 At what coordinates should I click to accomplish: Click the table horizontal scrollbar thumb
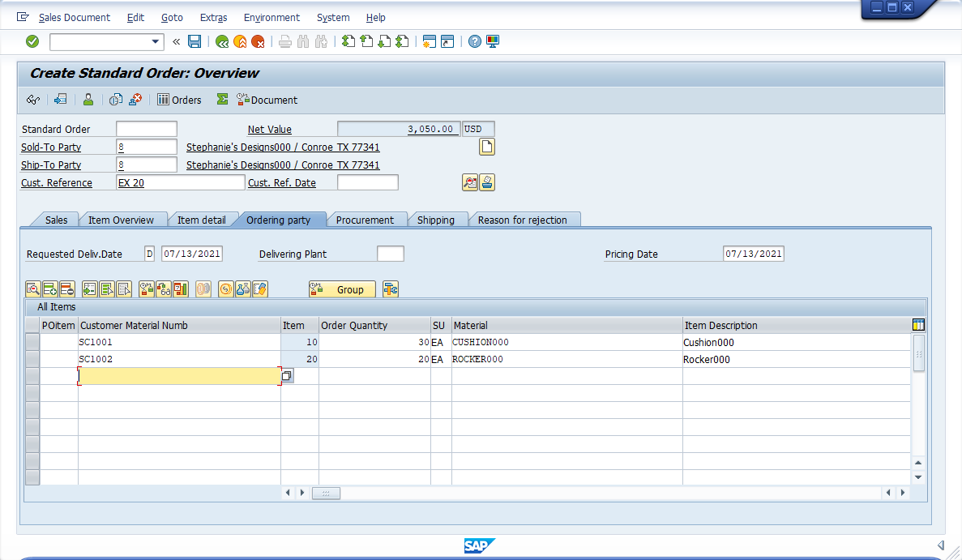[326, 494]
